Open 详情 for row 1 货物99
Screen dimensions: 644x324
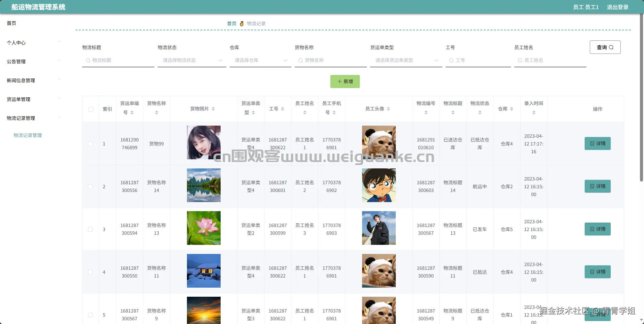point(598,143)
